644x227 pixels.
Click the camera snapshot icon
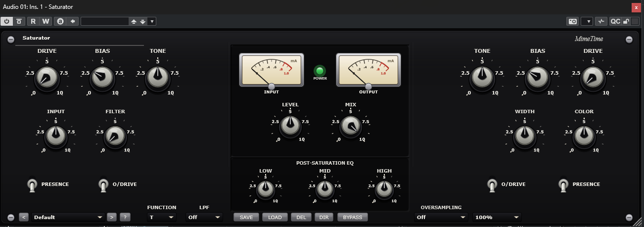click(573, 21)
